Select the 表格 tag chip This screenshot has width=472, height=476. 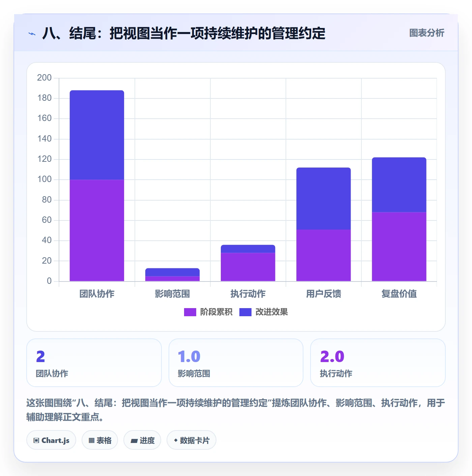100,440
